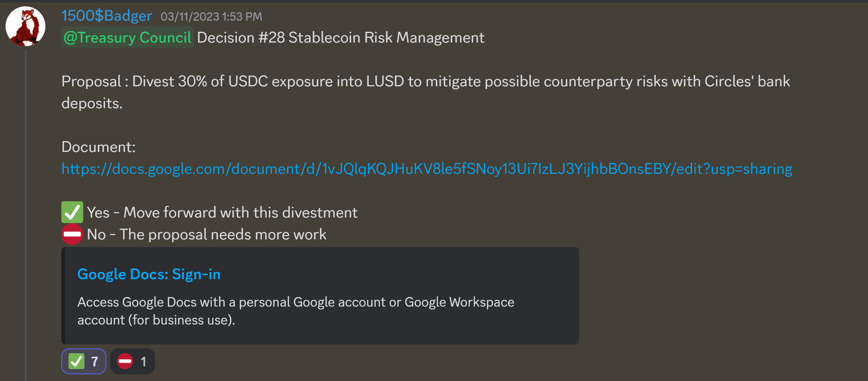Click the Decision #28 Stablecoin Risk Management heading
Viewport: 868px width, 381px height.
[340, 38]
